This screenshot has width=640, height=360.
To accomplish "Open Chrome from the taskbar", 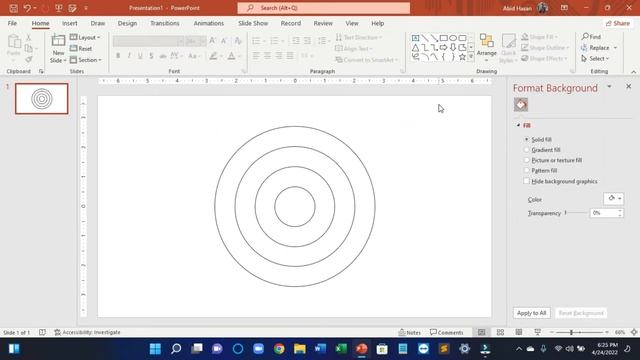I will (279, 349).
